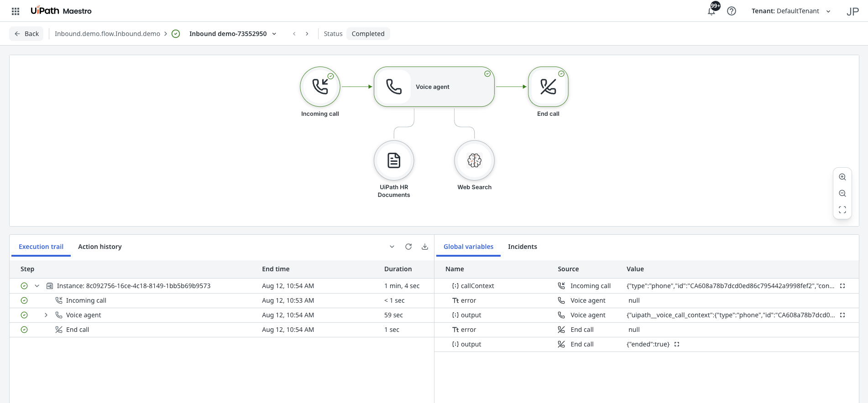Expand the Voice agent step row

pyautogui.click(x=46, y=315)
